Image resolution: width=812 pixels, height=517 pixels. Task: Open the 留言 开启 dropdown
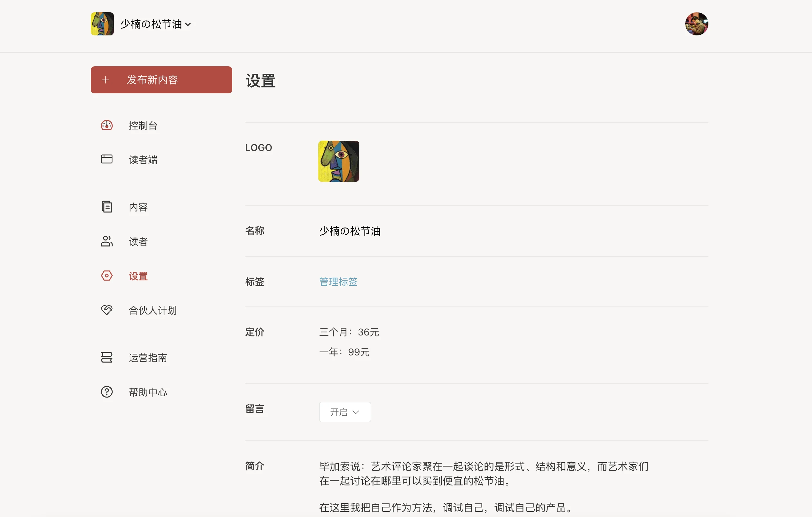point(345,412)
